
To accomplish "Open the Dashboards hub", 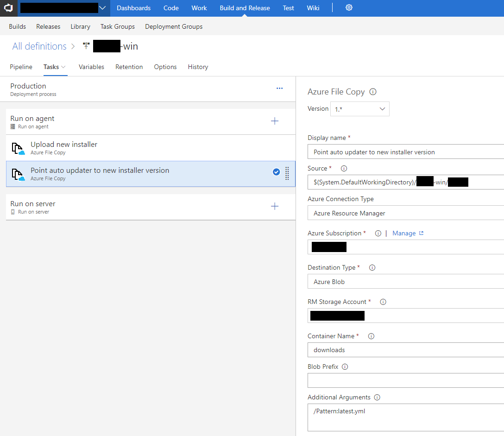I will (134, 8).
